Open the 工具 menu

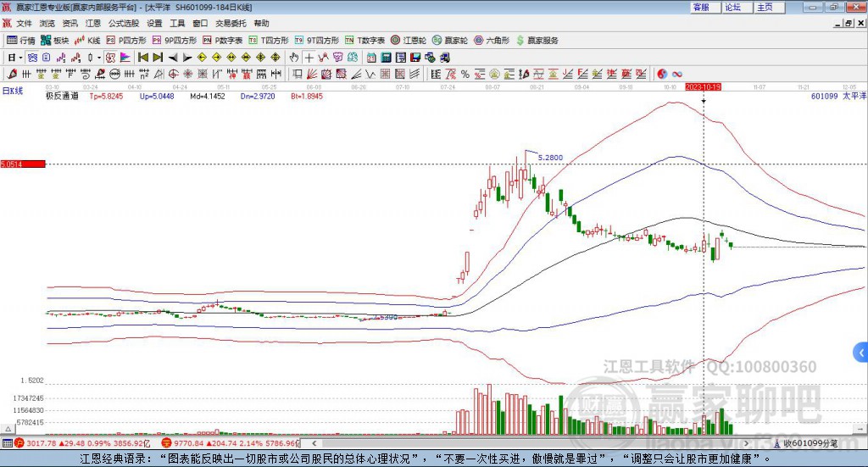click(x=177, y=23)
